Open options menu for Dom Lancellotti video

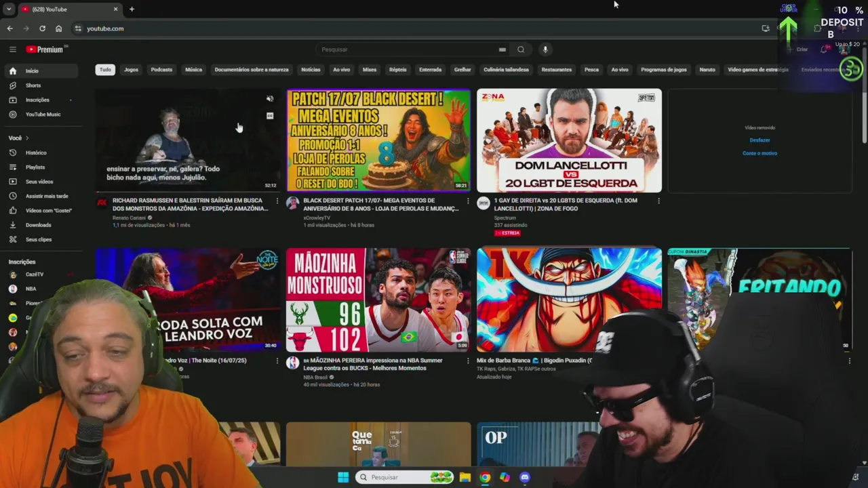point(658,201)
